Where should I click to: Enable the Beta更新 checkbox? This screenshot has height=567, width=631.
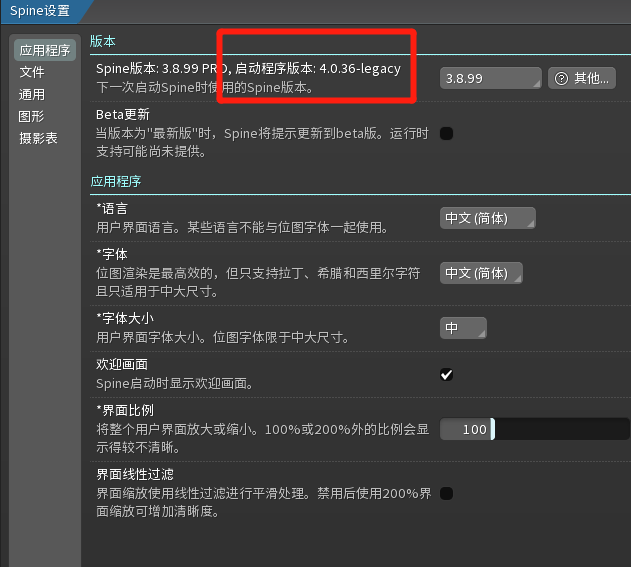tap(446, 134)
